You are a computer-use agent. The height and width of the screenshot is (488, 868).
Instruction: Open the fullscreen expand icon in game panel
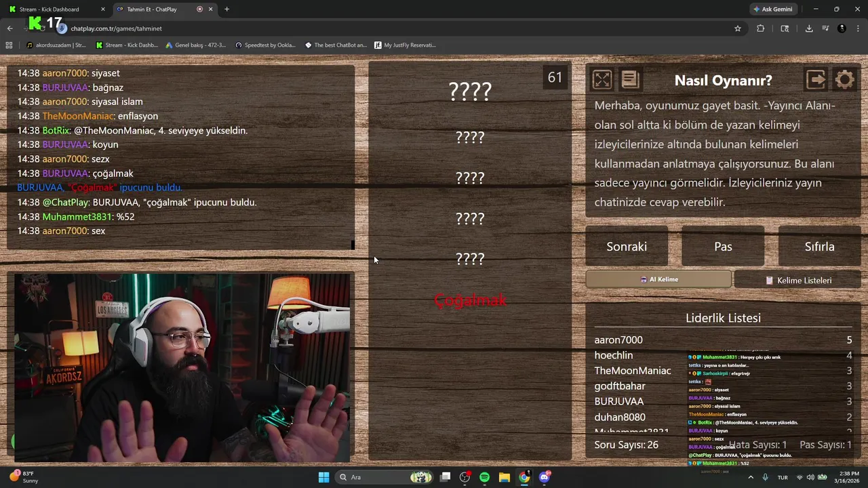pos(601,80)
